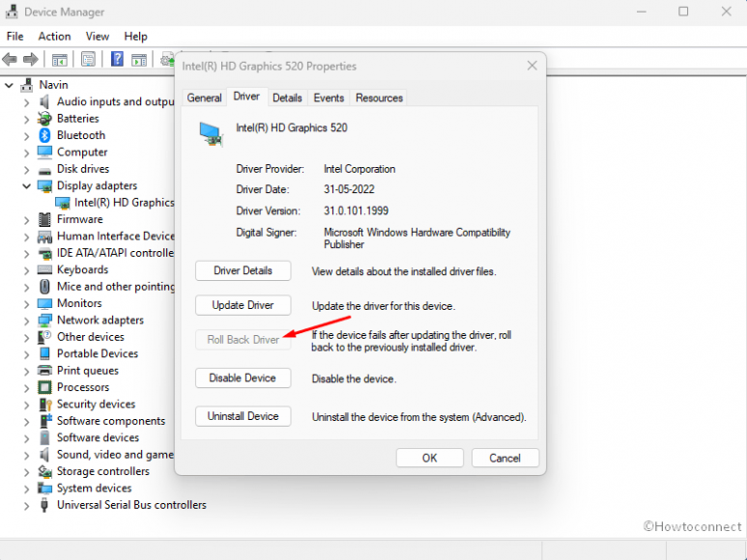Select the Sound, video and game tree item
Screen dimensions: 747x560
point(115,455)
